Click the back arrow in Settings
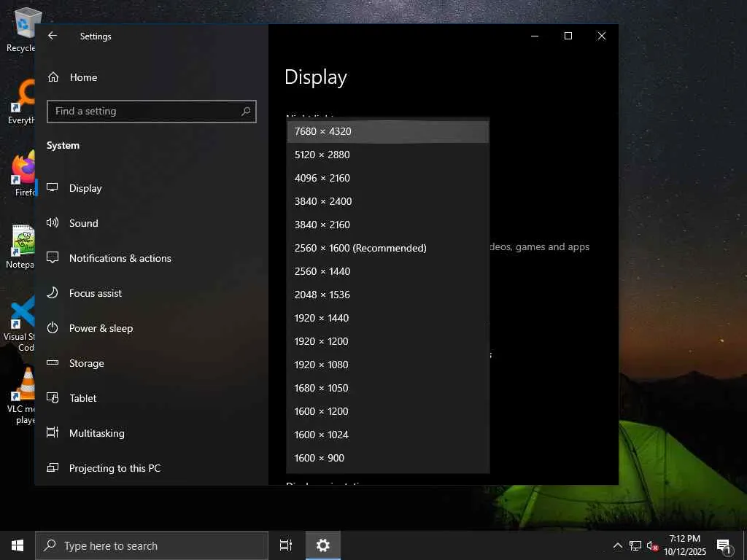Image resolution: width=747 pixels, height=560 pixels. [53, 36]
